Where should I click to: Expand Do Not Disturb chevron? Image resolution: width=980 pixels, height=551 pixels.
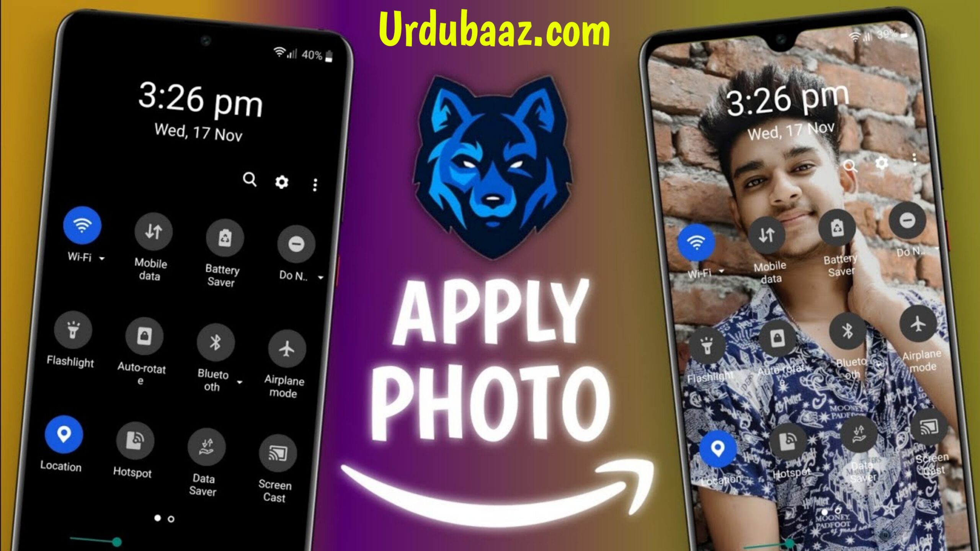tap(320, 277)
